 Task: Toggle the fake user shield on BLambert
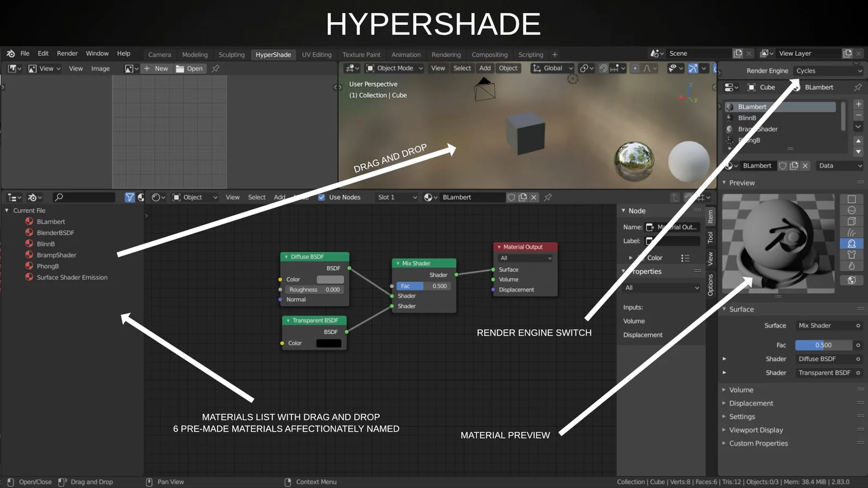pos(512,197)
